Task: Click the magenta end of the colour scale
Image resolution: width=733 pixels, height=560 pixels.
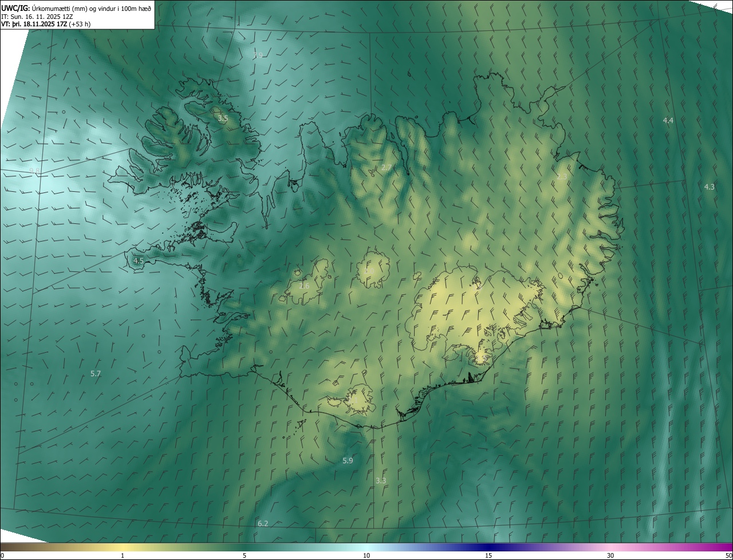Action: point(723,547)
